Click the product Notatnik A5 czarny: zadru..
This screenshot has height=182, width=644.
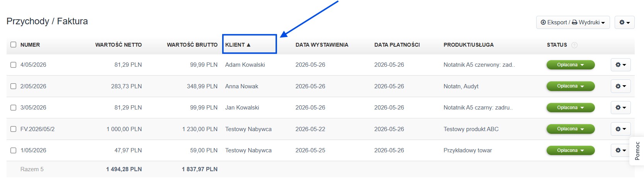(x=478, y=108)
